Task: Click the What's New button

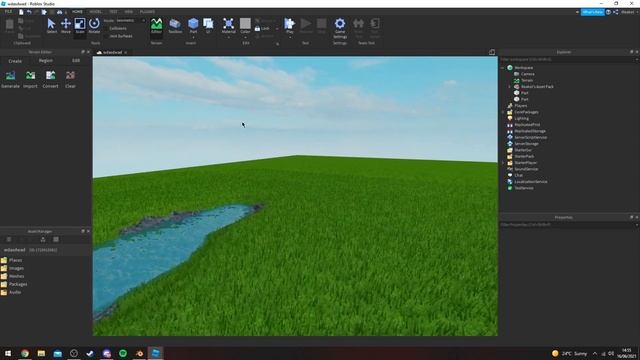Action: (x=592, y=12)
